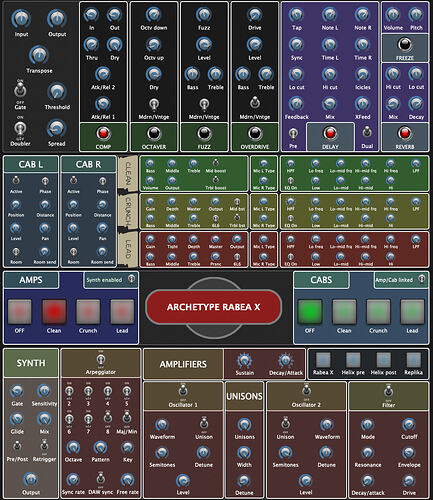Toggle the CAB R Phase switch
Screen dimensions: 433x500
102,181
